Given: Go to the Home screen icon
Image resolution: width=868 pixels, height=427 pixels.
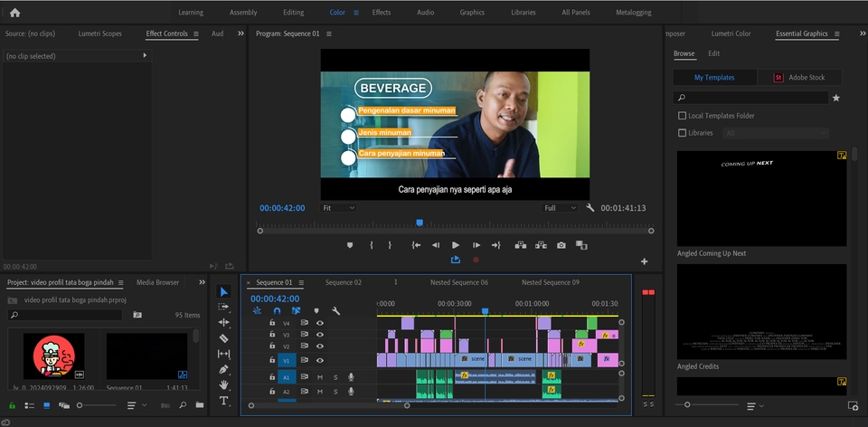Looking at the screenshot, I should (14, 13).
